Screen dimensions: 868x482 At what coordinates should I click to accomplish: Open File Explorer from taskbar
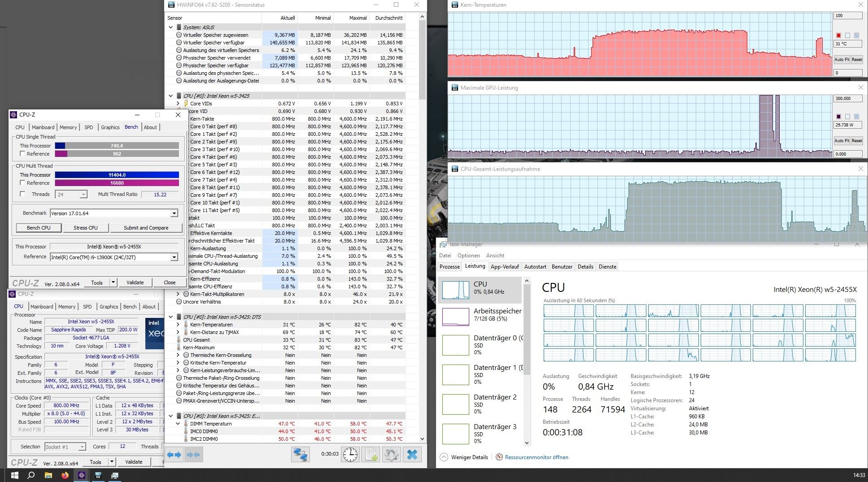(x=48, y=475)
